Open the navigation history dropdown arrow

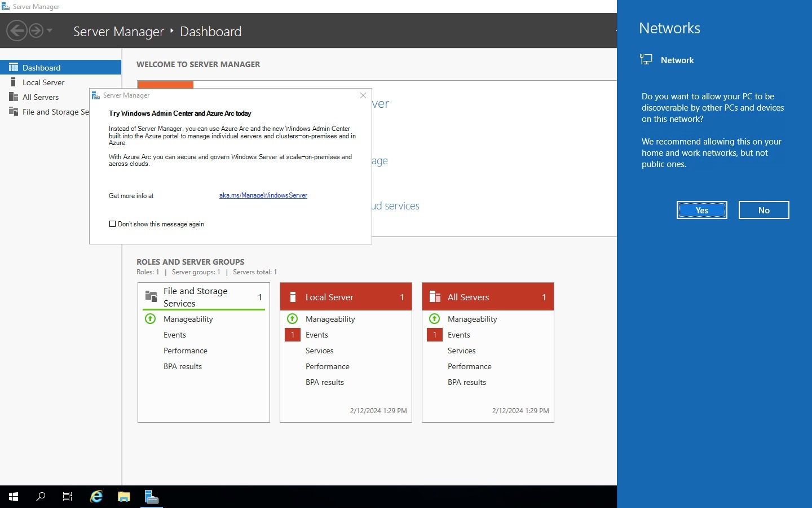pos(50,30)
